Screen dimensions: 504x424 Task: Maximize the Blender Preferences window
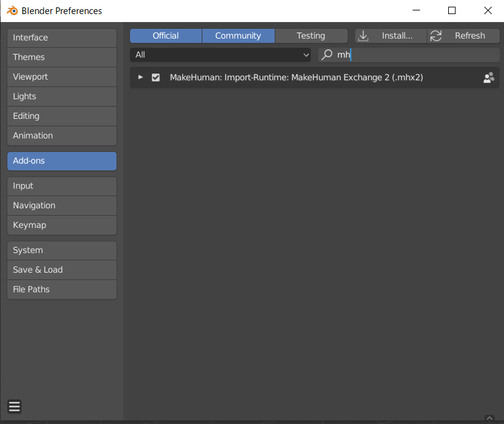click(452, 10)
